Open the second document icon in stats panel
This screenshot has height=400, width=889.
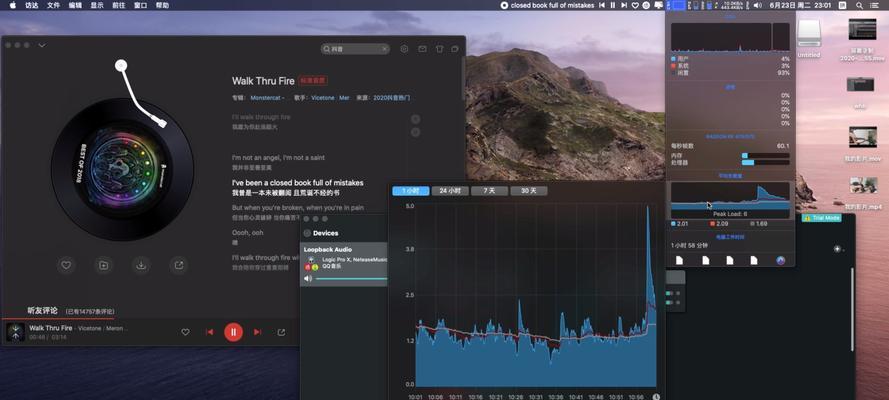tap(705, 261)
